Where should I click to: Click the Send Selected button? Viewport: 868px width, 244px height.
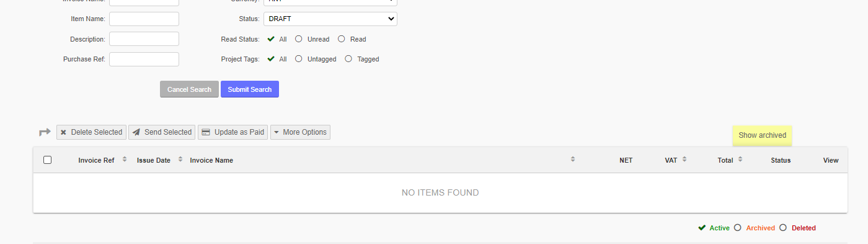[162, 132]
